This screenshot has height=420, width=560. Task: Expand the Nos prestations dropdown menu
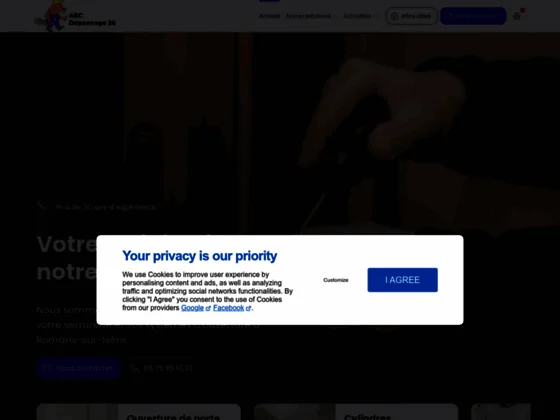311,16
